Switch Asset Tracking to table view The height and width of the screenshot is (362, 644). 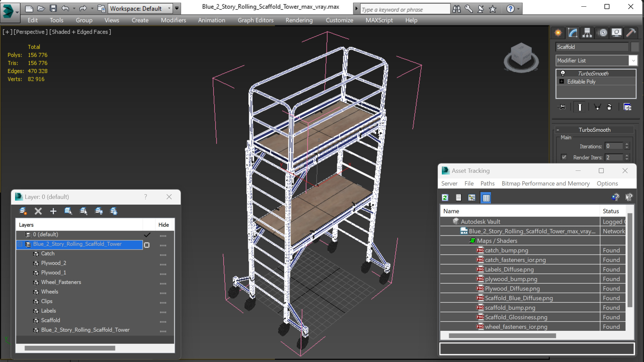point(486,198)
